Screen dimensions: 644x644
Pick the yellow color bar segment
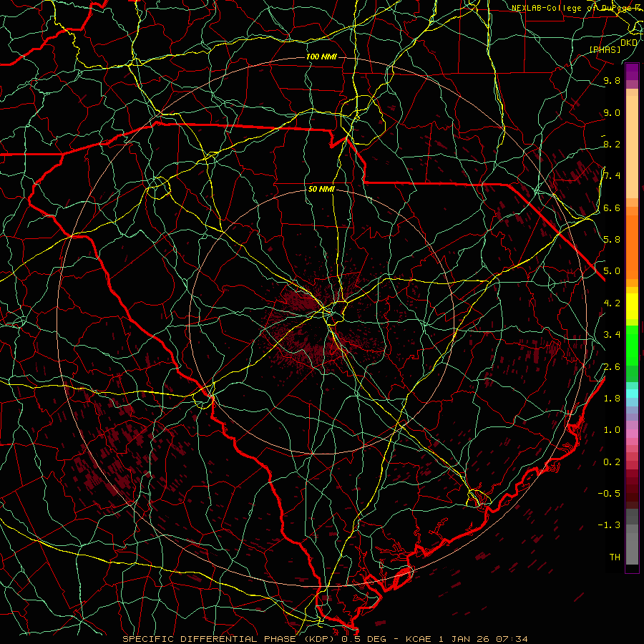pos(632,306)
